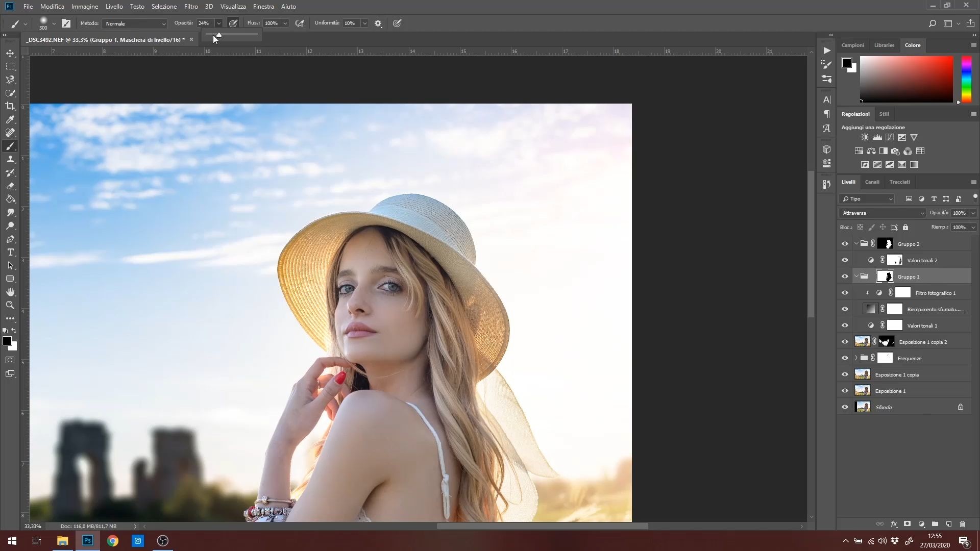Select the Pen tool
Viewport: 980px width, 551px height.
coord(10,239)
